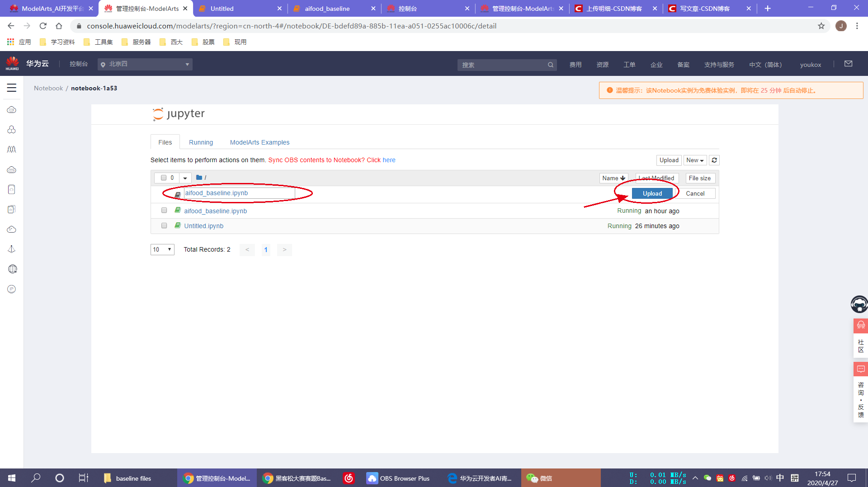Click the refresh file list icon
This screenshot has width=868, height=487.
(x=714, y=160)
